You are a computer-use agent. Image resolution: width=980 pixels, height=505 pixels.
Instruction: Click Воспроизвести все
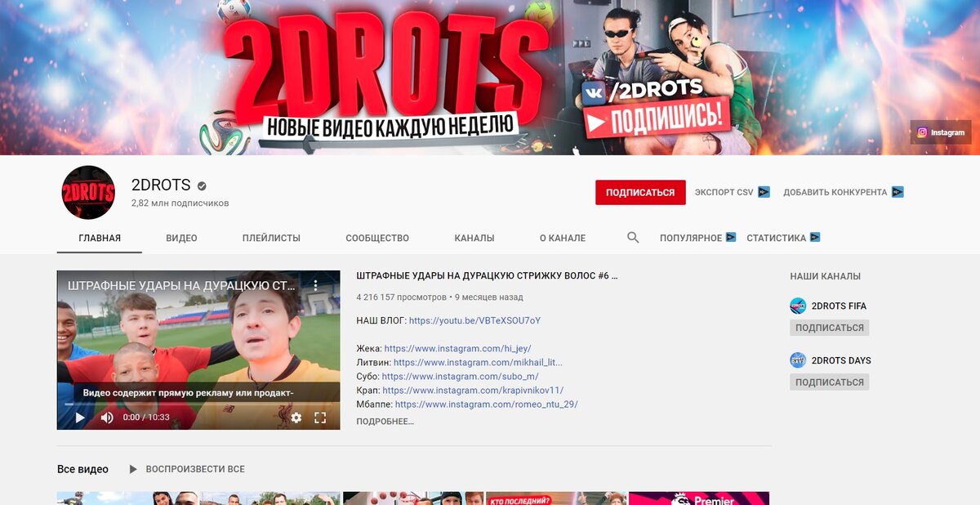point(195,469)
